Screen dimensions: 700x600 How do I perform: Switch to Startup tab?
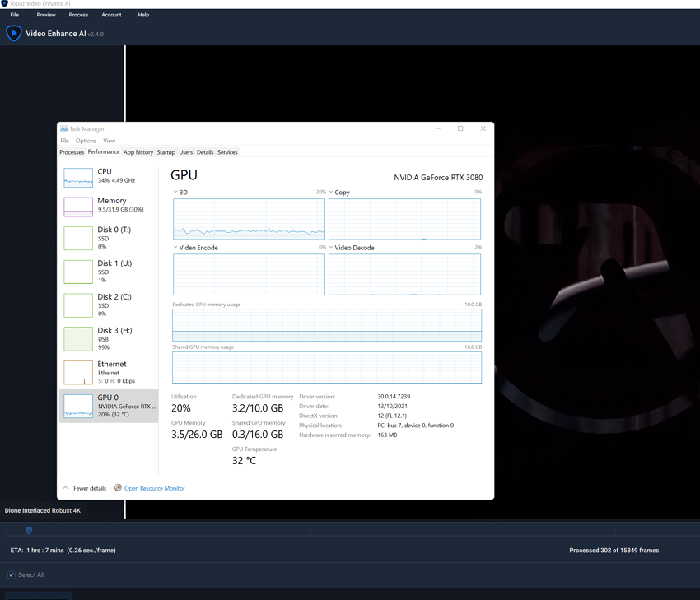pyautogui.click(x=166, y=152)
